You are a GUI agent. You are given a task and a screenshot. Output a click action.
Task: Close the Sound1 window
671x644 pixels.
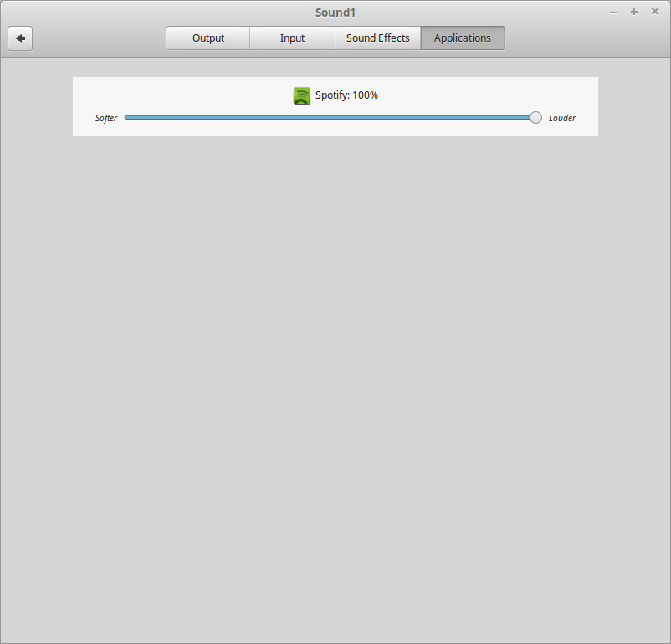[655, 12]
